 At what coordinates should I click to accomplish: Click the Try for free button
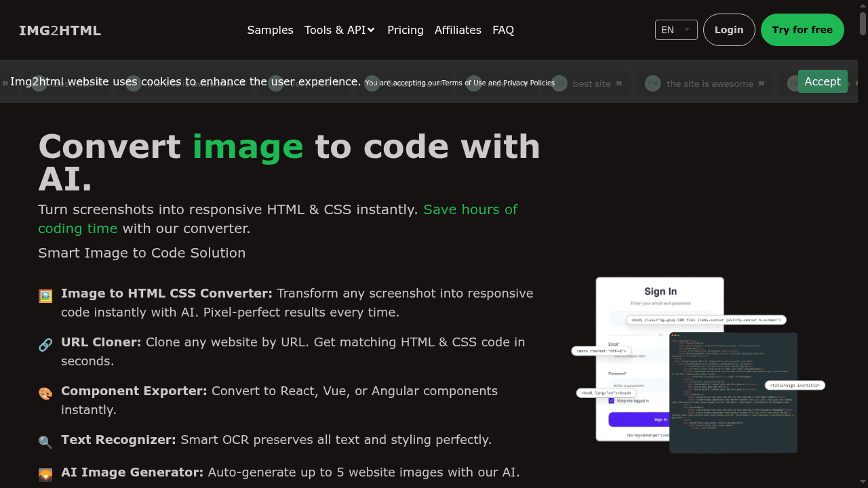(x=802, y=30)
